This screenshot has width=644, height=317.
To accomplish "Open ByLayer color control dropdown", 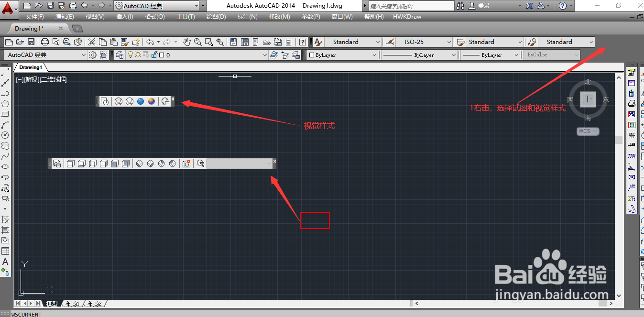I will [x=342, y=55].
